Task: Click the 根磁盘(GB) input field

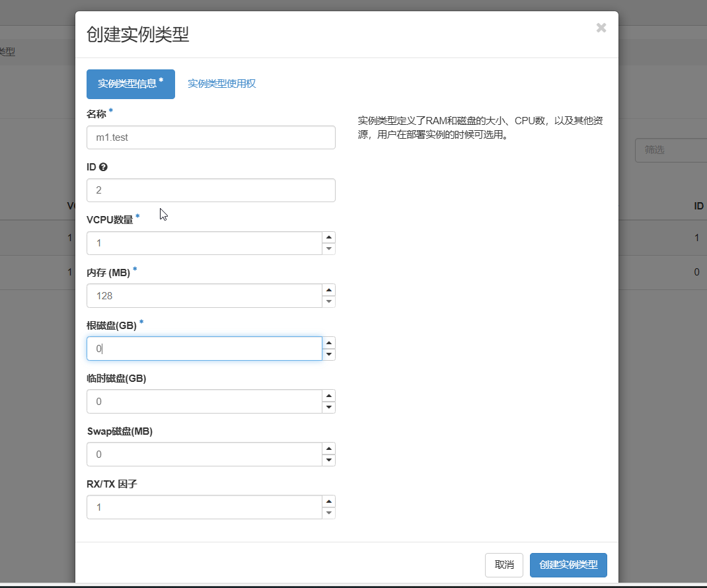Action: click(x=204, y=349)
